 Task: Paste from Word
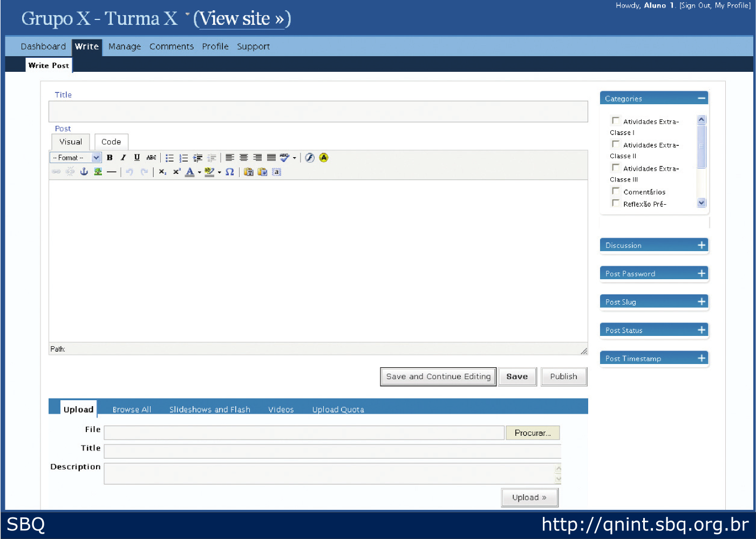coord(263,172)
